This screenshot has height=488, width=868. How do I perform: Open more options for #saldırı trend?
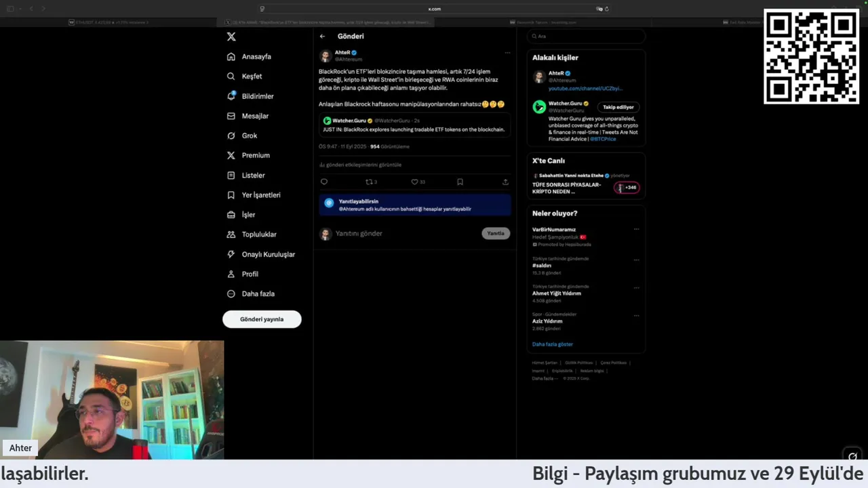pos(636,260)
